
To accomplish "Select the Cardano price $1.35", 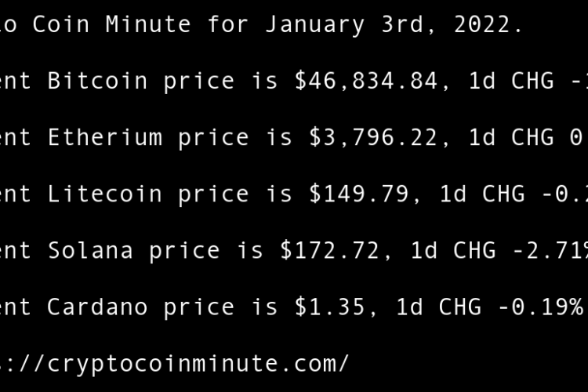I will tap(329, 307).
